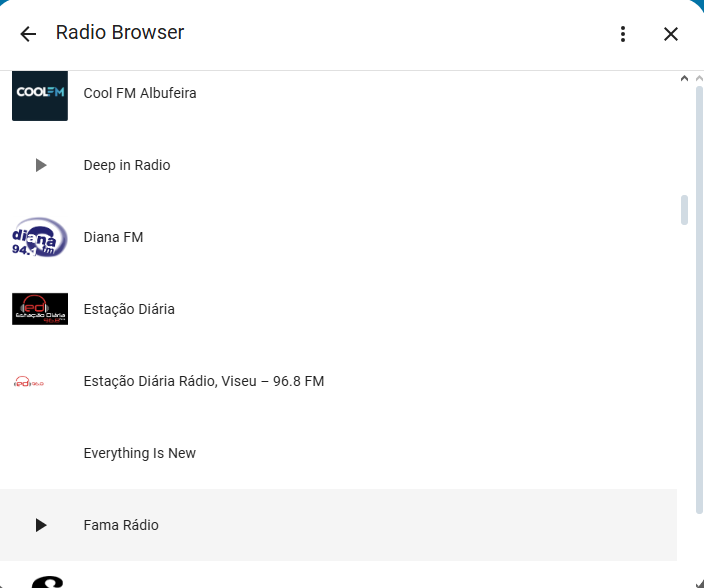Click the Diana FM logo thumbnail

(x=40, y=237)
